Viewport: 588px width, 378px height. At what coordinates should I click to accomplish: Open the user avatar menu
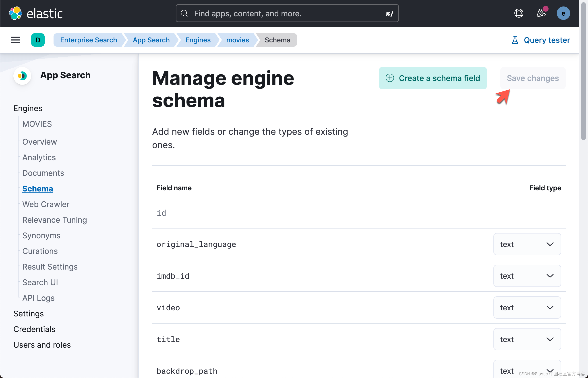click(563, 13)
